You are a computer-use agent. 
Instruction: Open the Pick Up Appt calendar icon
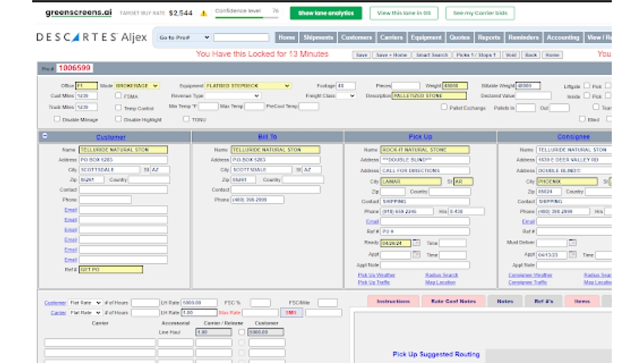416,255
